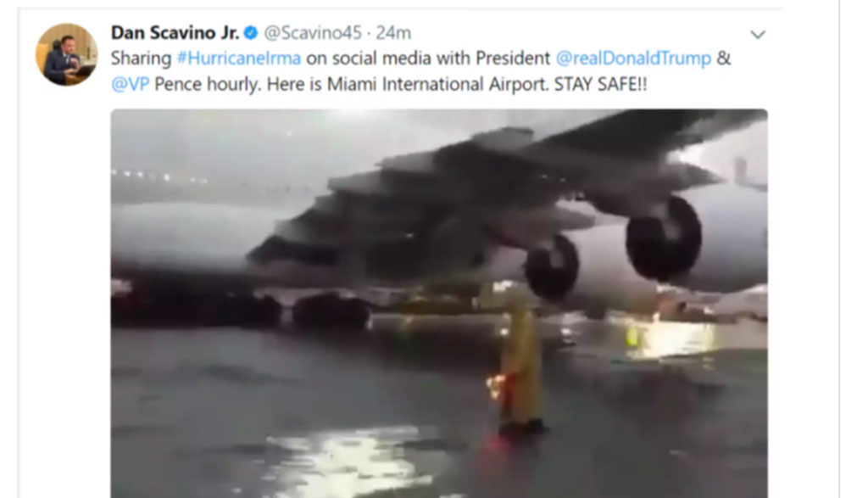Image resolution: width=868 pixels, height=498 pixels.
Task: Click the blue verified badge icon
Action: click(x=251, y=33)
